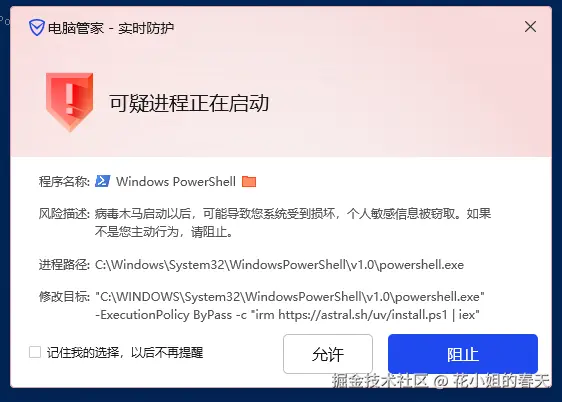Click the Windows PowerShell program icon
The height and width of the screenshot is (402, 562).
click(103, 181)
